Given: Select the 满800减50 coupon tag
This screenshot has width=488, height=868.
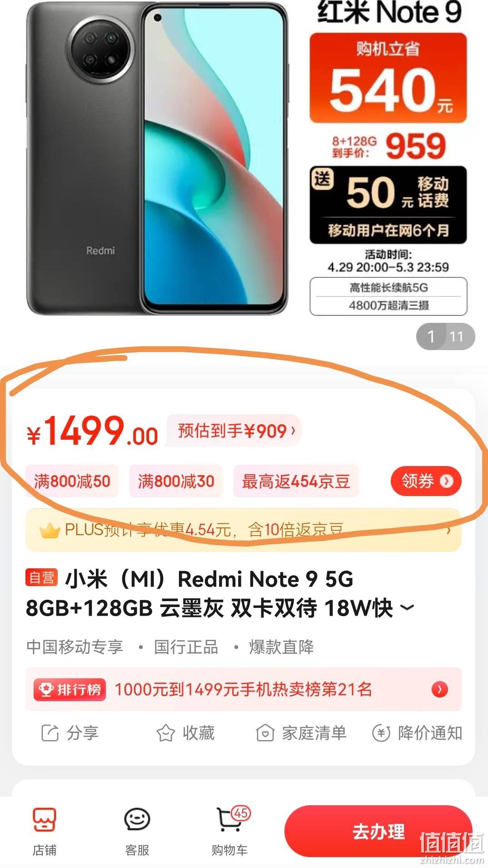Looking at the screenshot, I should click(72, 481).
